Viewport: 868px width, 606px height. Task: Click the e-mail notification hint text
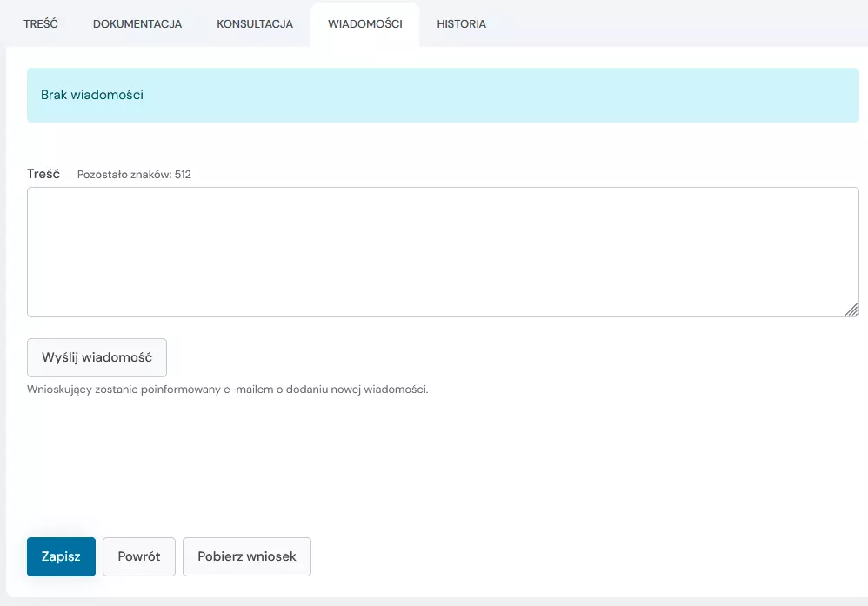coord(228,389)
